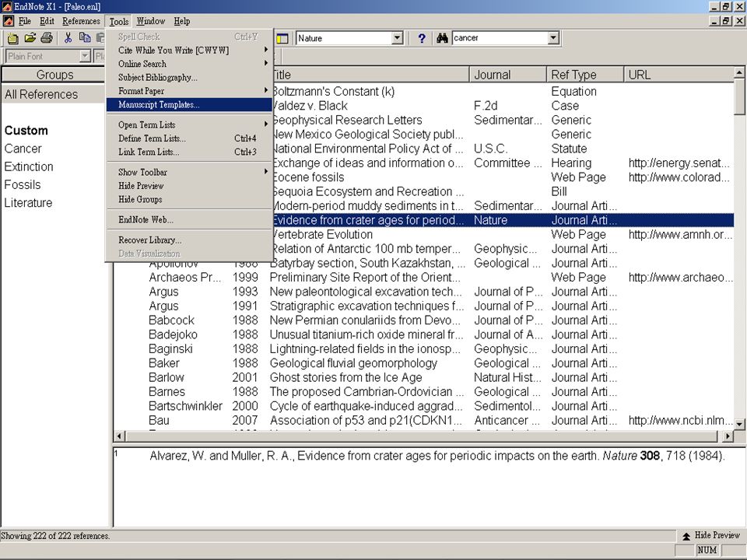Click the Boltzmann's Constant (k) reference
Screen dimensions: 747x560
tap(503, 92)
